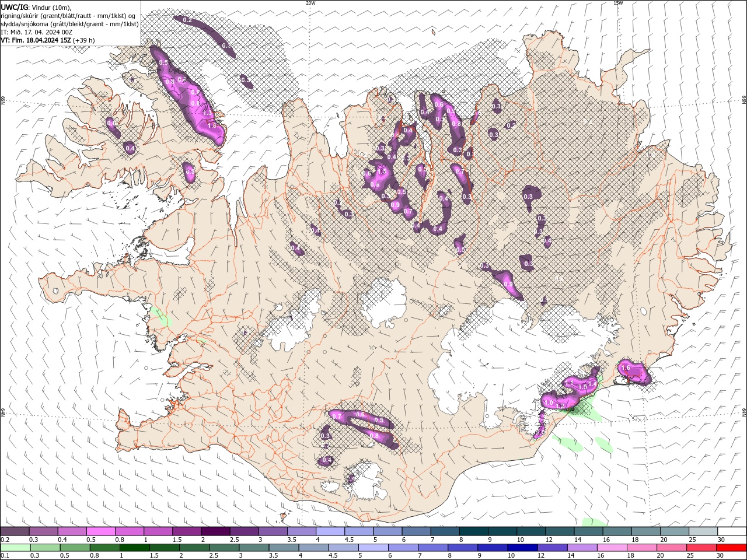The image size is (747, 560).
Task: Select the mauve 0.3 snow legend swatch
Action: (x=43, y=531)
